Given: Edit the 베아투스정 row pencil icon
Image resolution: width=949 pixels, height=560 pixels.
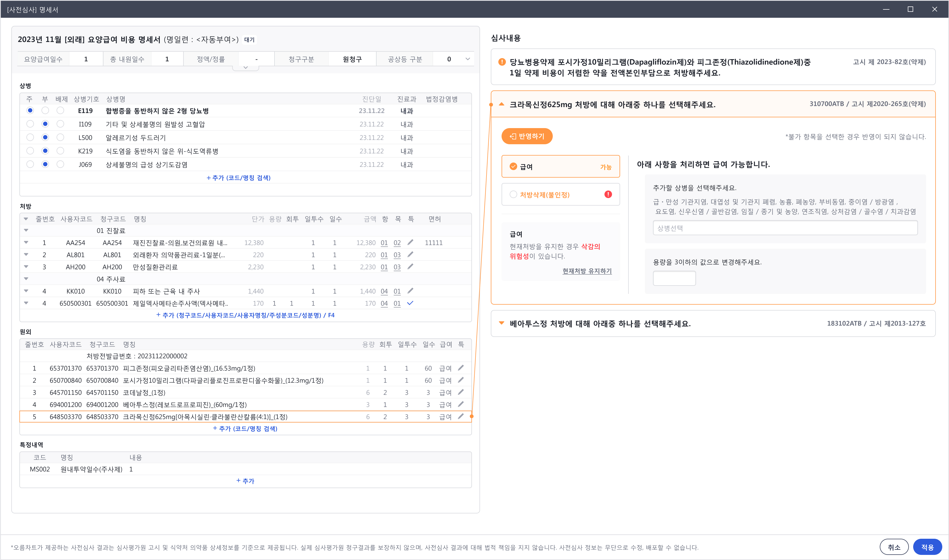Looking at the screenshot, I should click(x=460, y=404).
